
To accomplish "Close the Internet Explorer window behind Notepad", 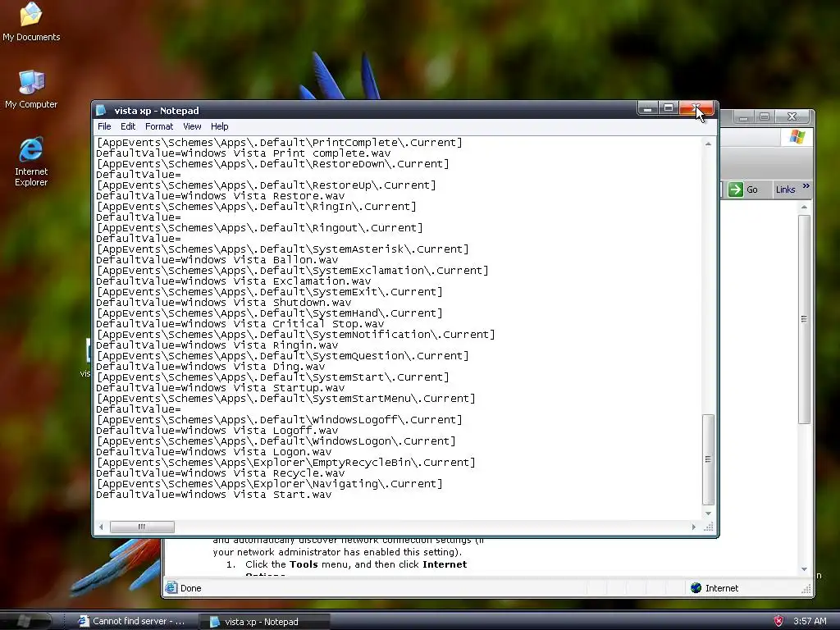I will pos(792,116).
